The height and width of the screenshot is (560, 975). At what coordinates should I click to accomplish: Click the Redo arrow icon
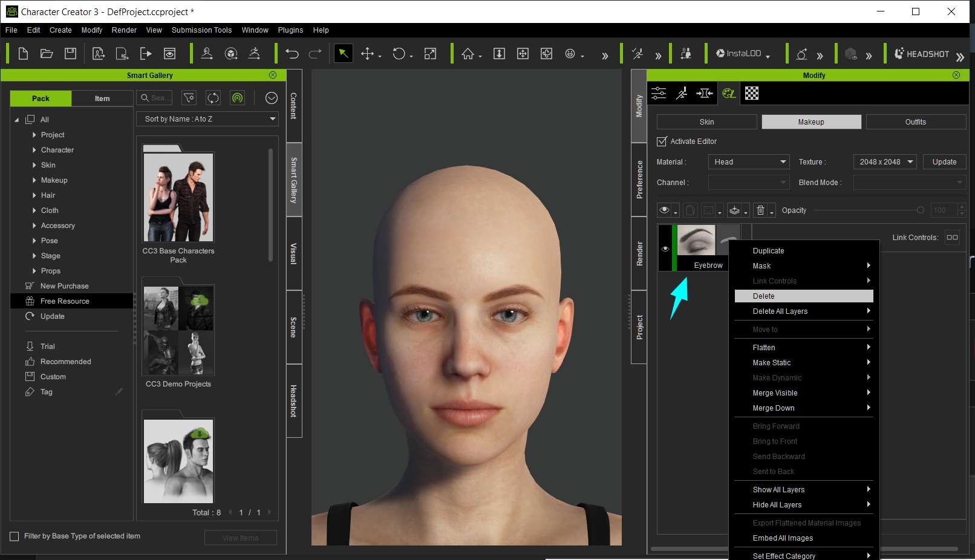click(315, 54)
